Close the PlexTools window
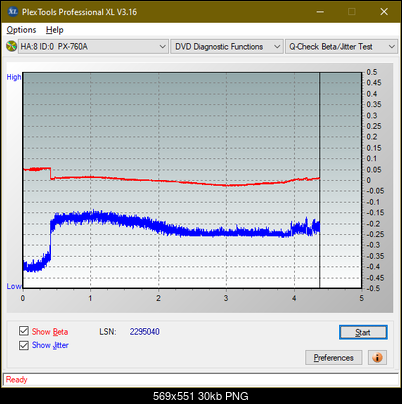Viewport: 402px width, 404px height. tap(384, 12)
